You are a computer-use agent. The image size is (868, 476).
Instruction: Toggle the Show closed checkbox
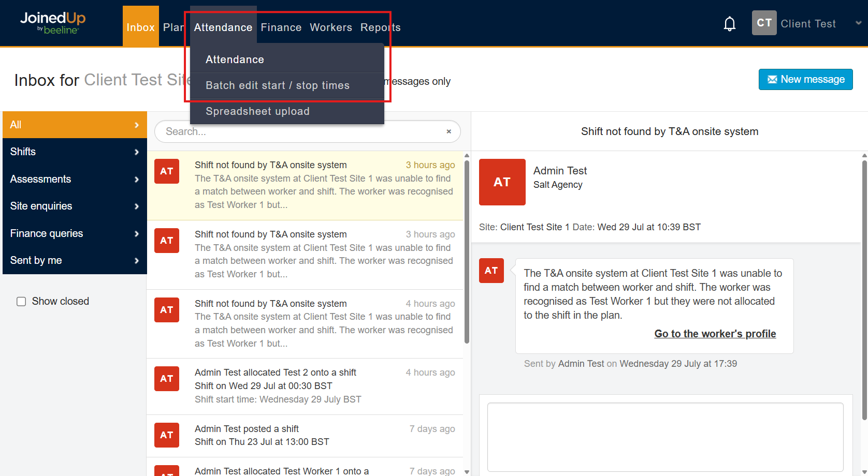click(x=21, y=302)
